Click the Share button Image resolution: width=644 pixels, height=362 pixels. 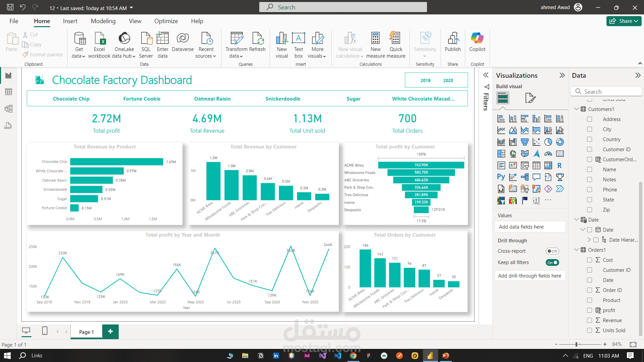tap(624, 21)
